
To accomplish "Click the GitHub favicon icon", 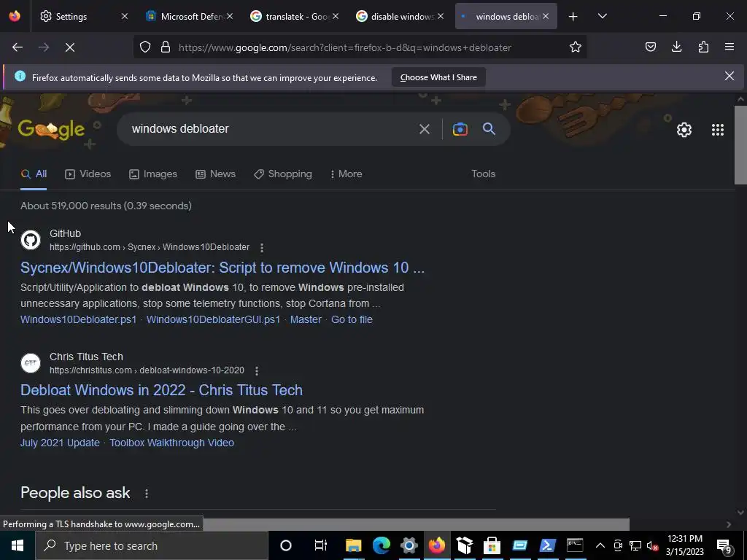I will coord(31,240).
